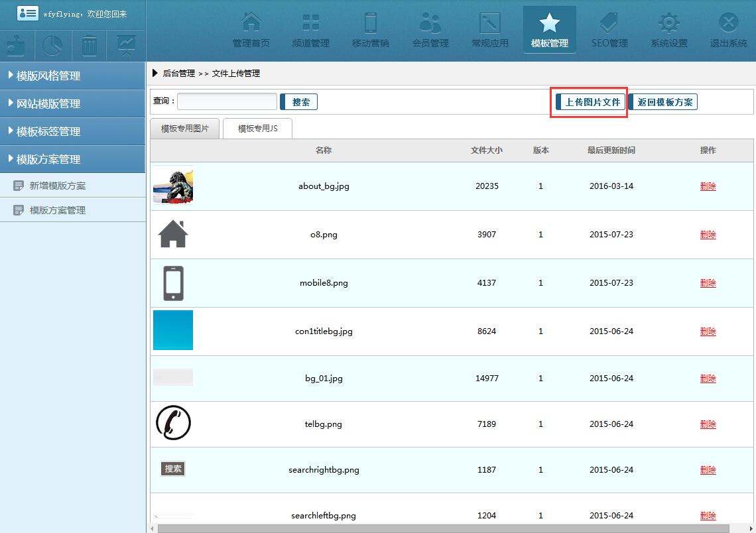Click the puzzle piece icon in sidebar header
The width and height of the screenshot is (756, 533).
17,46
